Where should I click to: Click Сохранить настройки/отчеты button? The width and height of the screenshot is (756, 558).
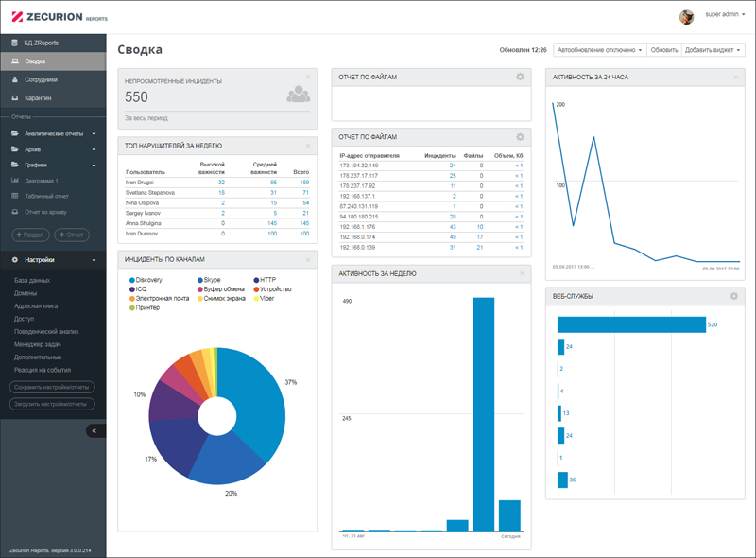(52, 387)
